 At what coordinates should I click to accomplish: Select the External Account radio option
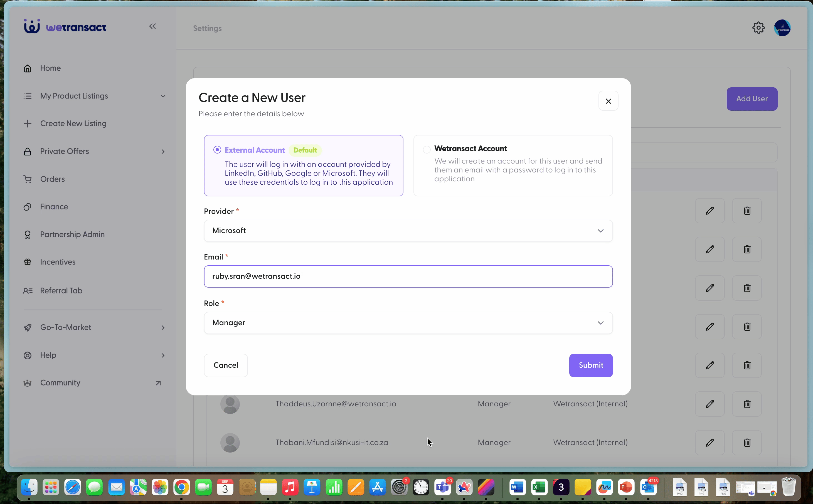click(217, 150)
